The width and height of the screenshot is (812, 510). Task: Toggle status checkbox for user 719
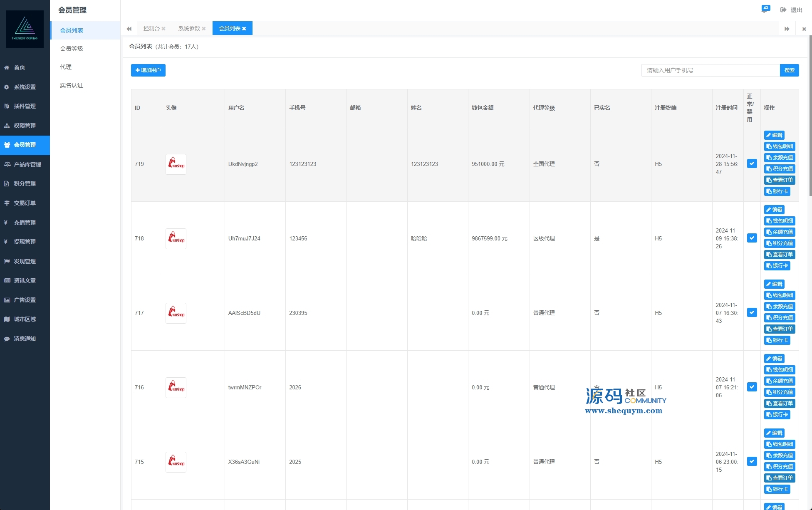752,163
